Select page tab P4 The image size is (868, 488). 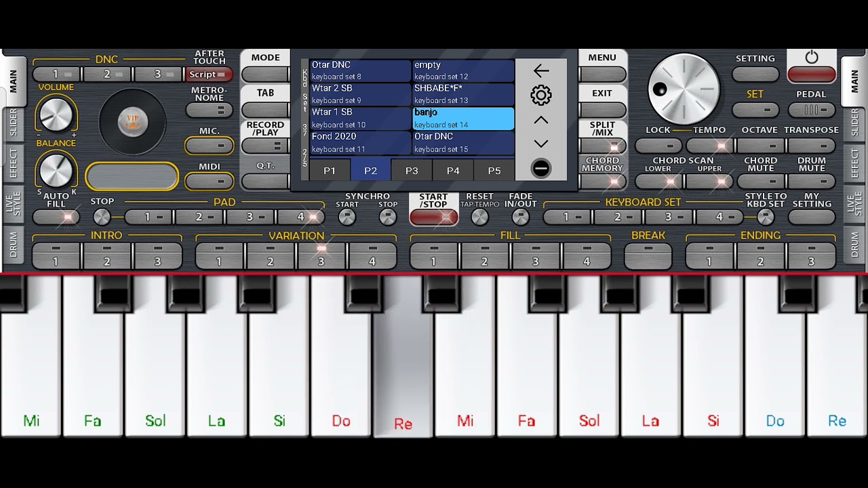click(x=453, y=170)
